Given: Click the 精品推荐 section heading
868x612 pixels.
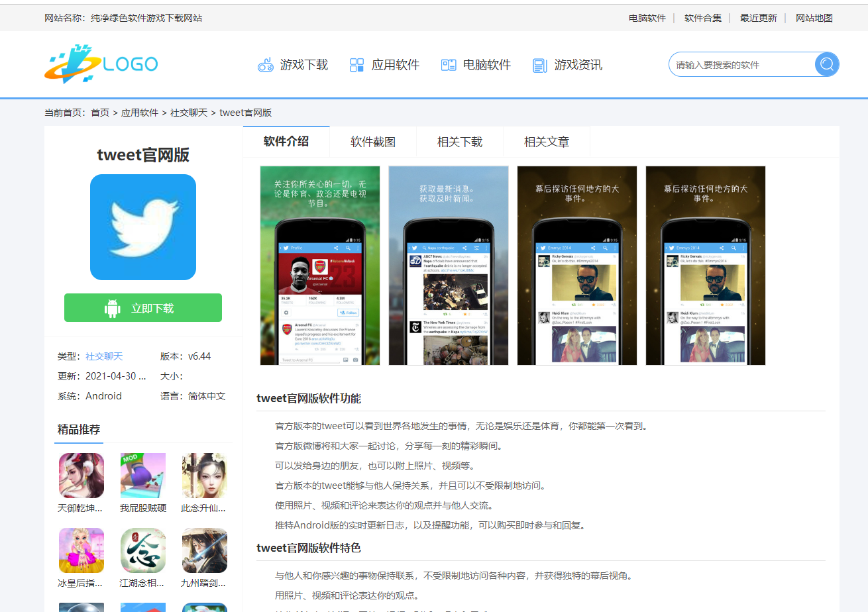Looking at the screenshot, I should click(x=79, y=429).
